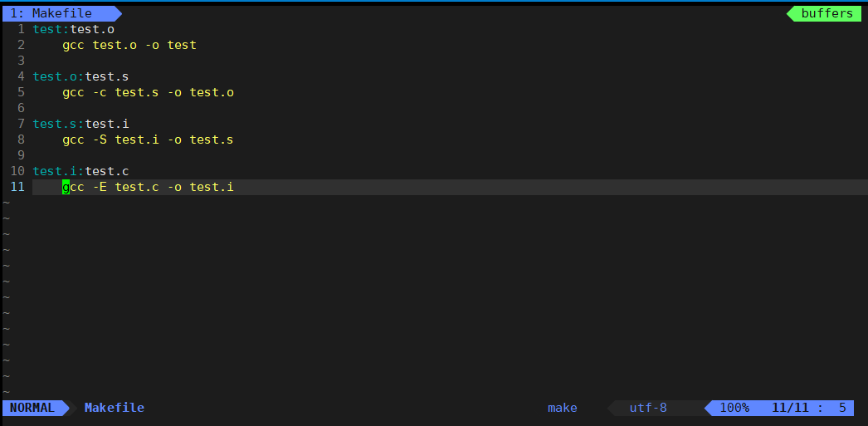Image resolution: width=868 pixels, height=426 pixels.
Task: Click the target "test:" on line 1
Action: (51, 29)
